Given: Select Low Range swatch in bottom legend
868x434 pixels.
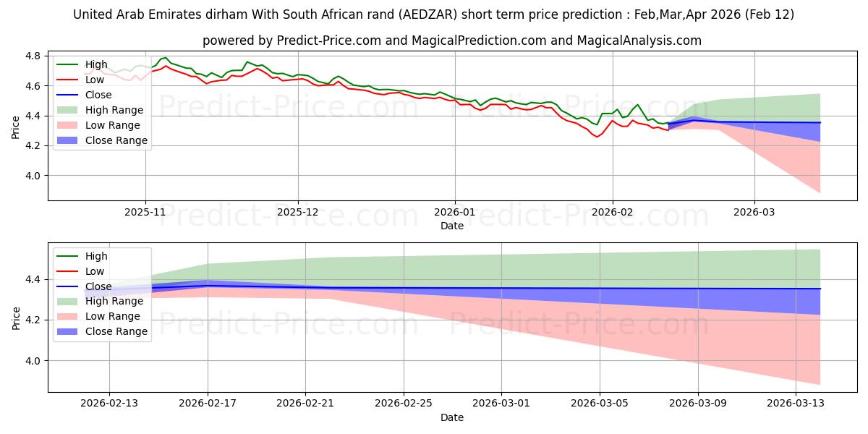Looking at the screenshot, I should (x=67, y=317).
